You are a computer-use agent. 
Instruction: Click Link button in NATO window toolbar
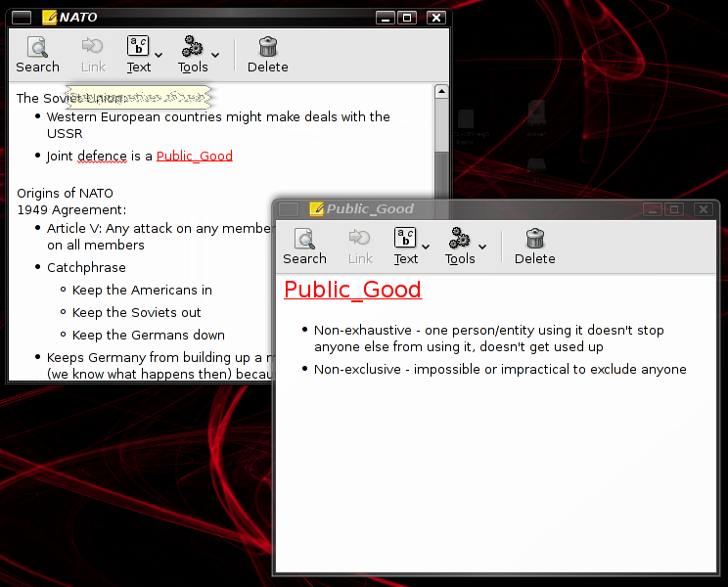click(93, 55)
